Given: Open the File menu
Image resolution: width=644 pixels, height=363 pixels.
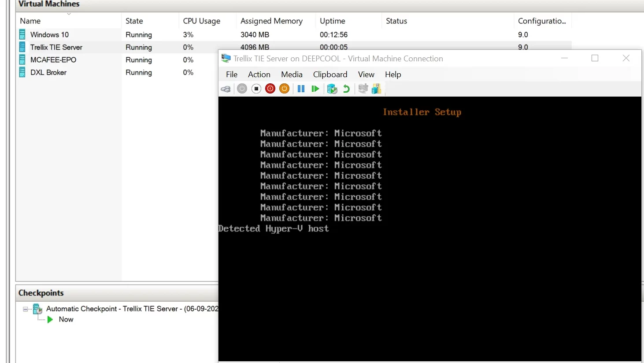Looking at the screenshot, I should click(x=232, y=75).
